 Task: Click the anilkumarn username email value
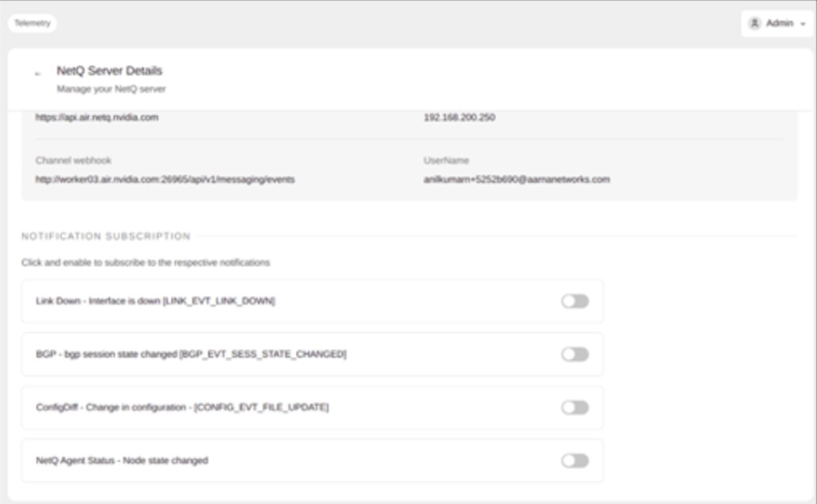516,179
